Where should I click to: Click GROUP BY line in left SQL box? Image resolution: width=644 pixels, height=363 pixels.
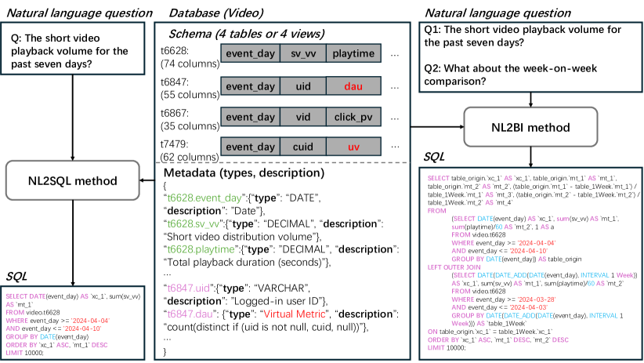pos(47,336)
